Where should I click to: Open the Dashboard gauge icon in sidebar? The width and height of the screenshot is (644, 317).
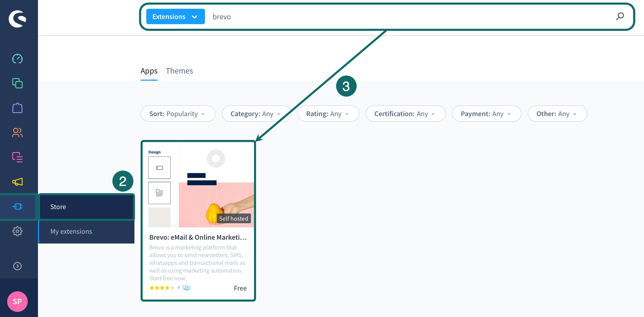[x=17, y=59]
